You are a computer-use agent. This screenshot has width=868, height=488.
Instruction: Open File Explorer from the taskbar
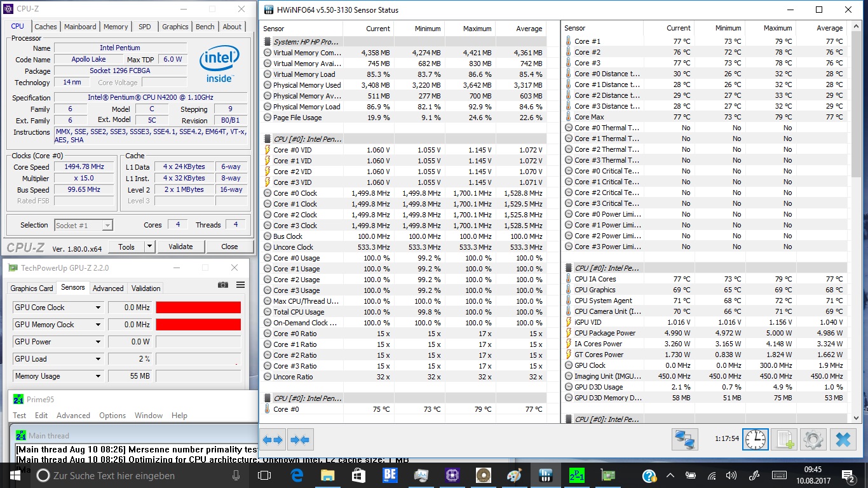point(328,475)
